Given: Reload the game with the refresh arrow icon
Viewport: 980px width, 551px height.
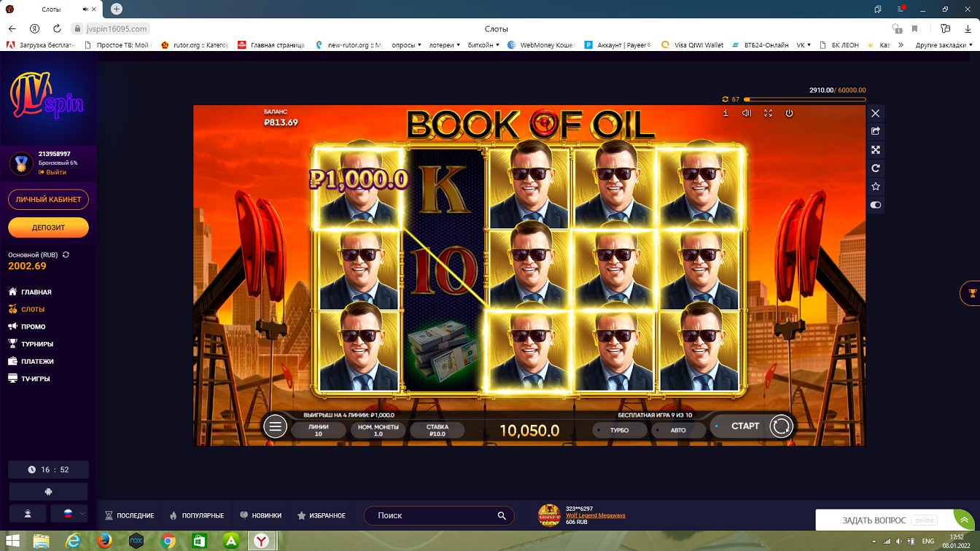Looking at the screenshot, I should click(x=876, y=168).
